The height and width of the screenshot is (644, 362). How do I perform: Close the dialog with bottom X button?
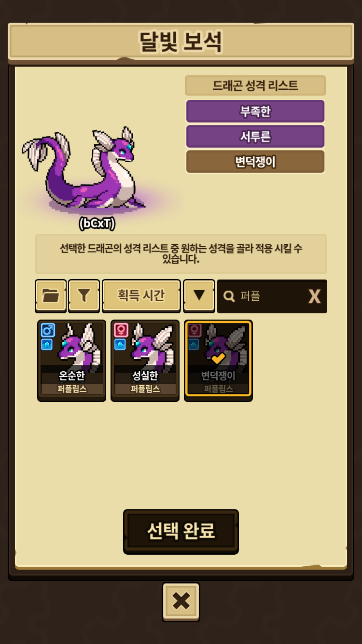tap(181, 601)
